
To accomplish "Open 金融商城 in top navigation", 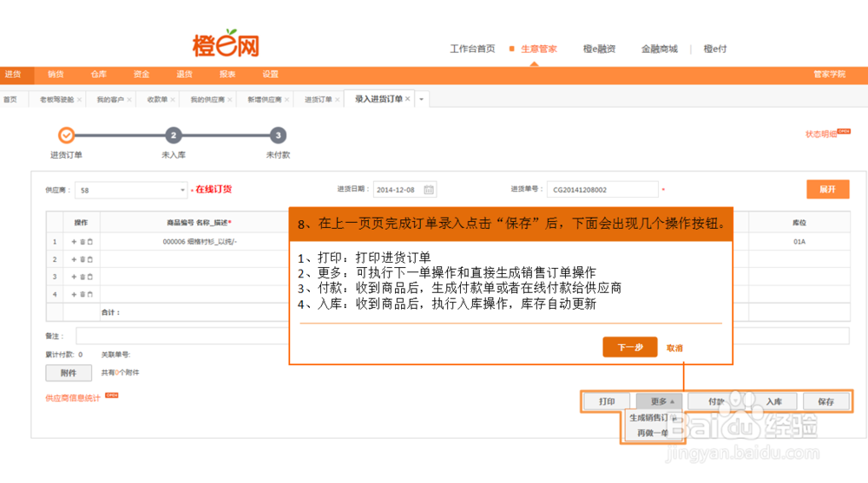I will 660,49.
